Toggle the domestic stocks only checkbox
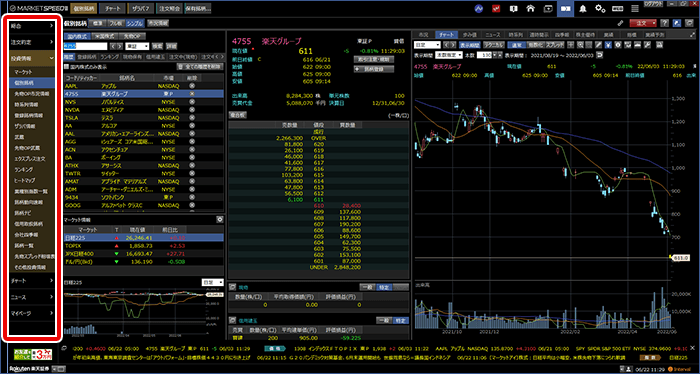The width and height of the screenshot is (700, 374). (67, 66)
